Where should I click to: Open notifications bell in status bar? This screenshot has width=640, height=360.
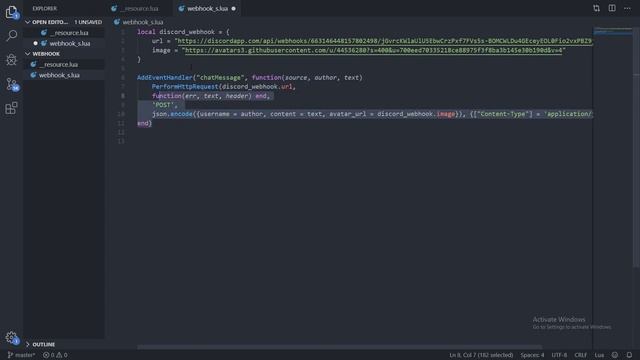click(x=629, y=355)
